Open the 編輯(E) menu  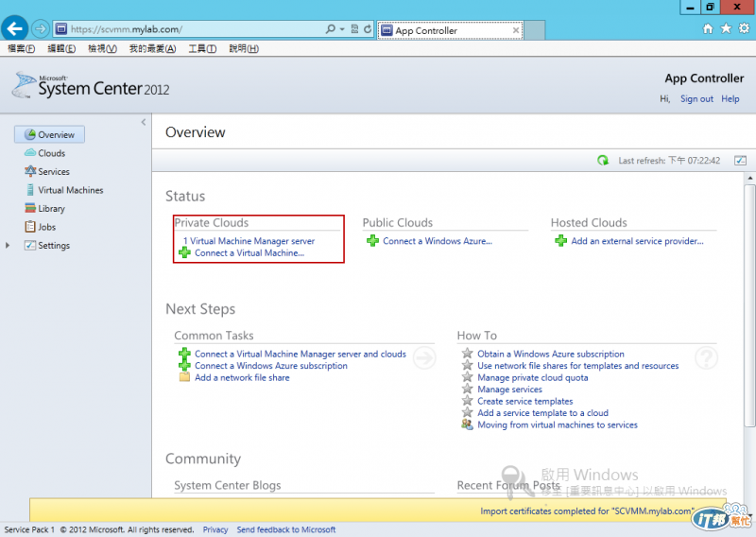pyautogui.click(x=61, y=49)
